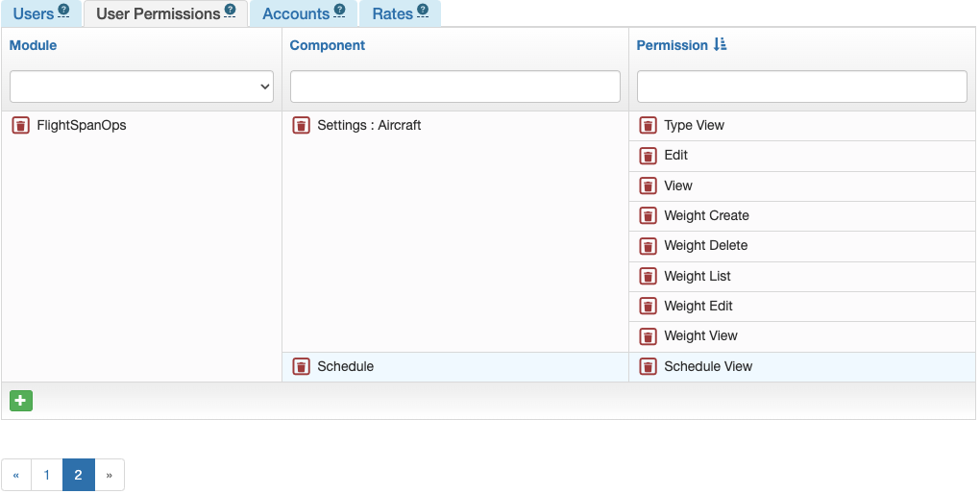The width and height of the screenshot is (980, 494).
Task: Delete the Schedule component trash icon
Action: pos(302,366)
